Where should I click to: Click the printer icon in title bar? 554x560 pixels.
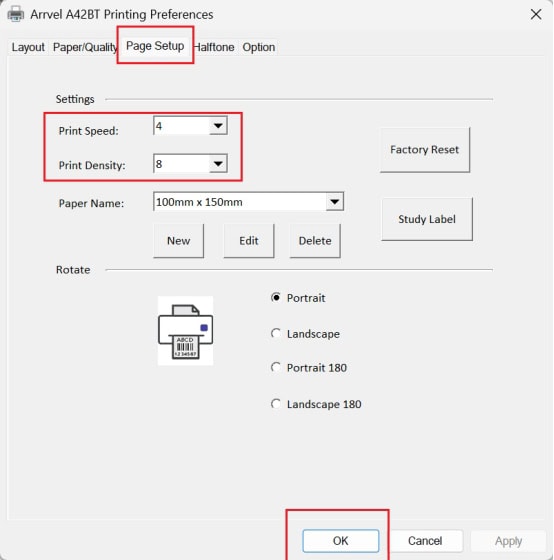(x=15, y=14)
